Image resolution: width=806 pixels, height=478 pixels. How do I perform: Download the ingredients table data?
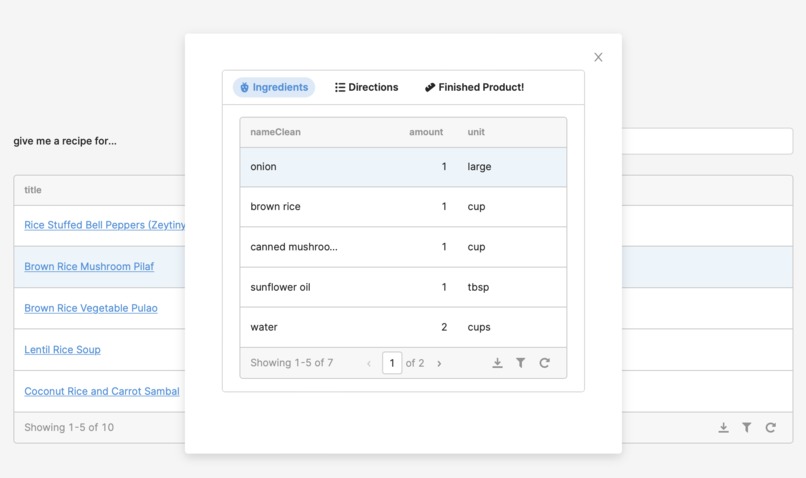(497, 363)
